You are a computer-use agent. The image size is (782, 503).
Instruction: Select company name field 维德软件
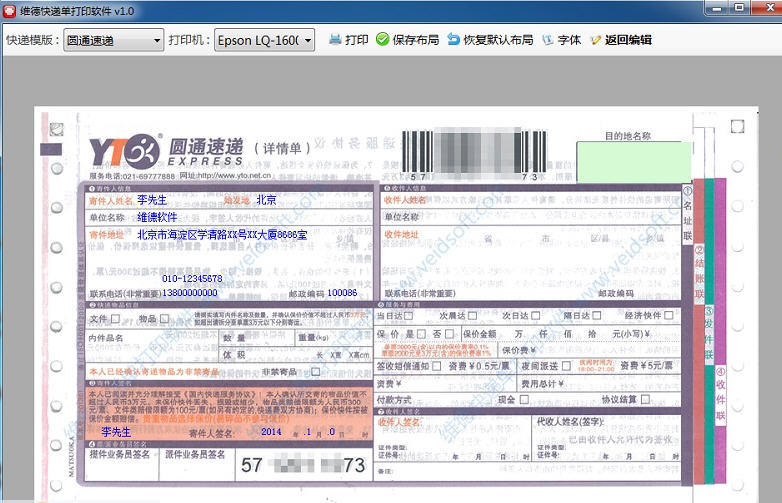157,217
